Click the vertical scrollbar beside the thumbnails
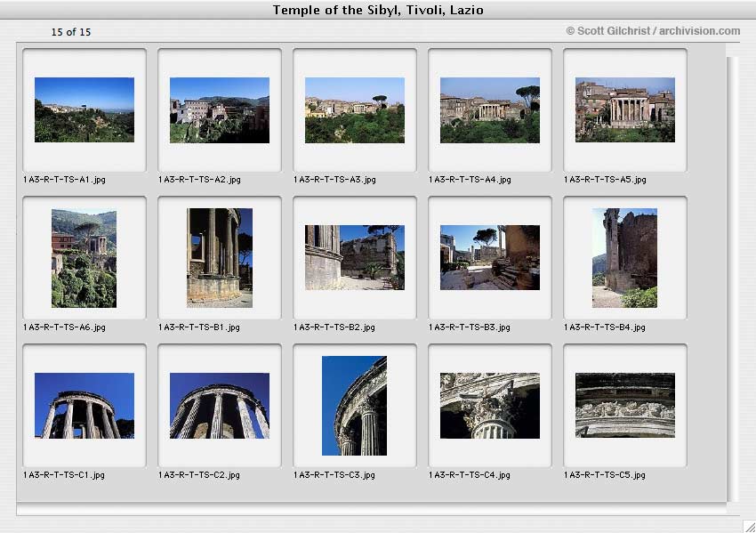Viewport: 756px width, 533px height. coord(732,279)
